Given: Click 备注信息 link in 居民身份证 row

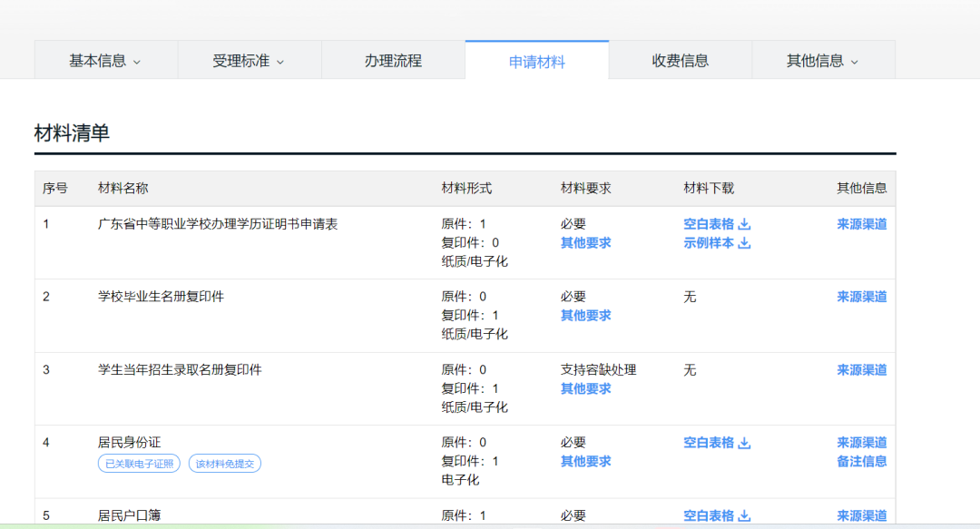Looking at the screenshot, I should pyautogui.click(x=861, y=461).
